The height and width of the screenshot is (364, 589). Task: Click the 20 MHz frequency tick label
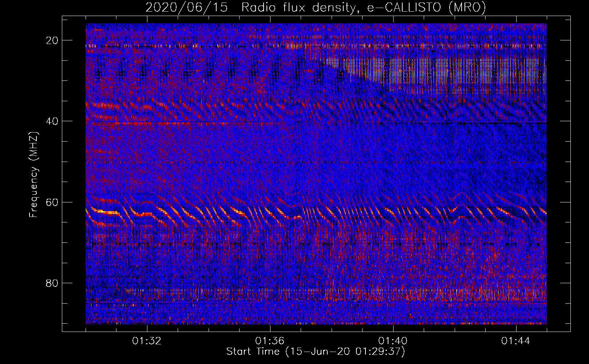(x=52, y=40)
